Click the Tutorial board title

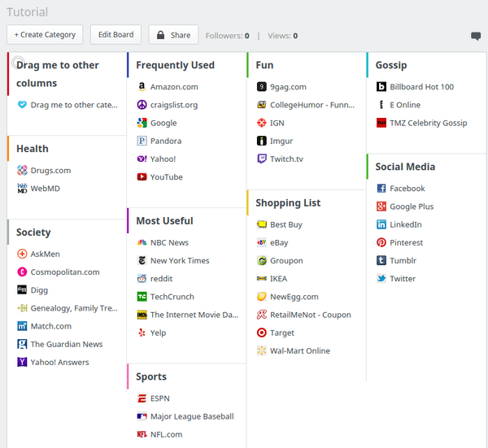click(28, 12)
